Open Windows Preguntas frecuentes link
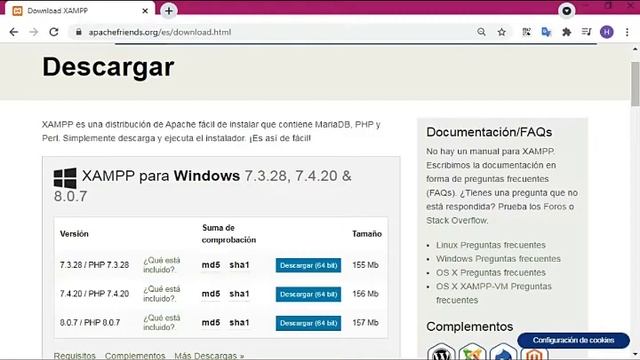The width and height of the screenshot is (640, 360). click(x=498, y=259)
